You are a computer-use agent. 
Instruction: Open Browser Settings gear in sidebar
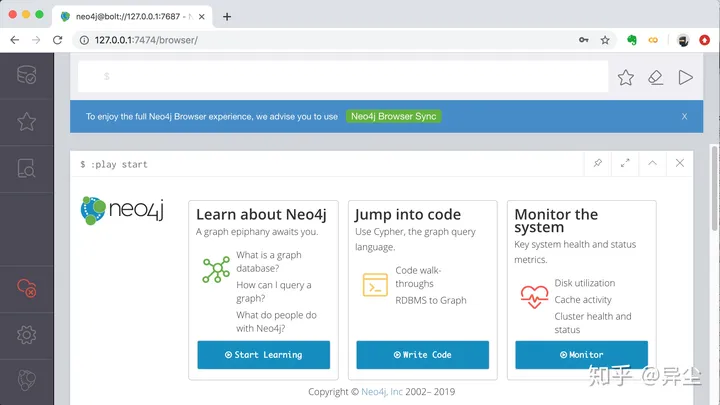27,334
